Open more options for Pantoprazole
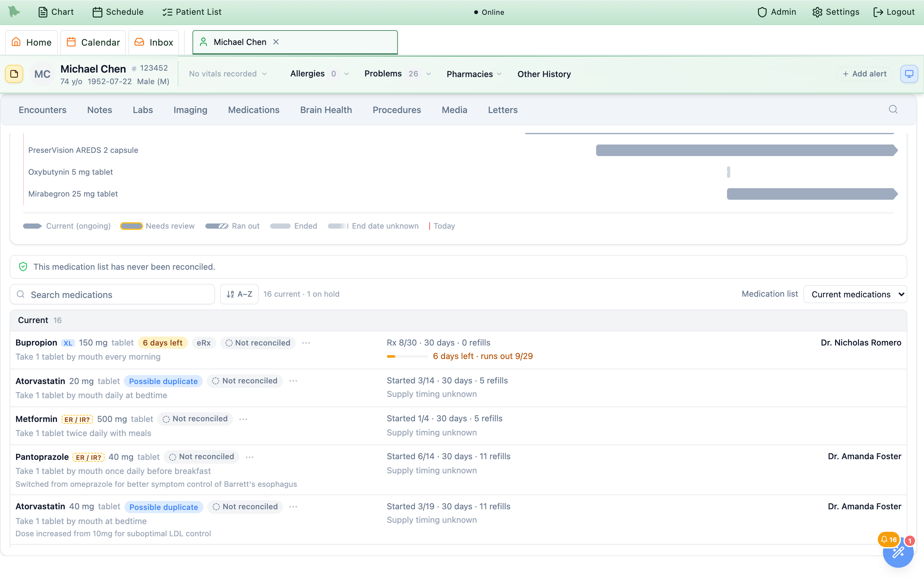Screen dimensions: 924x578 pos(250,457)
